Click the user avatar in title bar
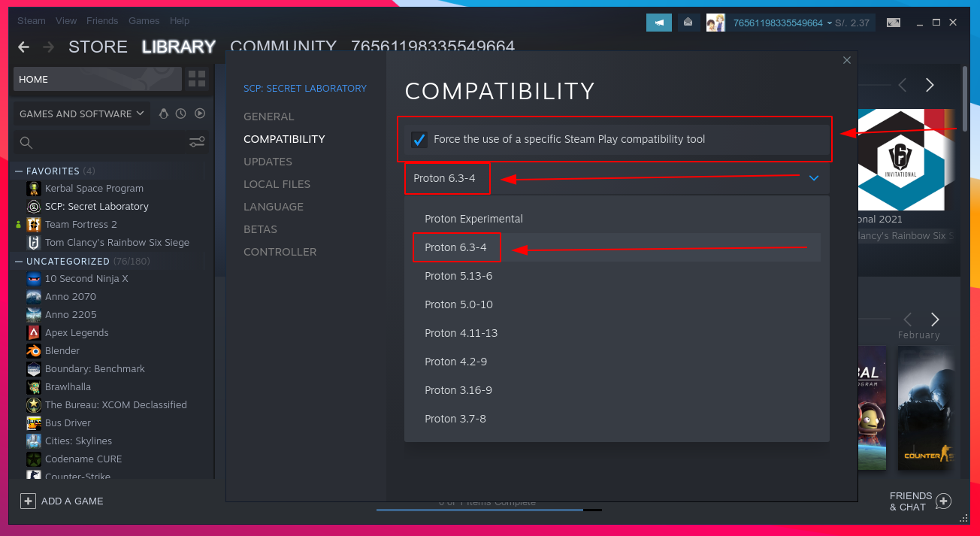Screen dimensions: 980x536 [x=715, y=23]
